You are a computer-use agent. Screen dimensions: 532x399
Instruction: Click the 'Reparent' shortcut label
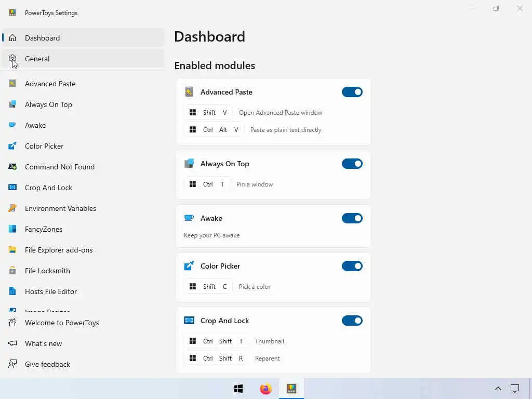click(x=268, y=358)
